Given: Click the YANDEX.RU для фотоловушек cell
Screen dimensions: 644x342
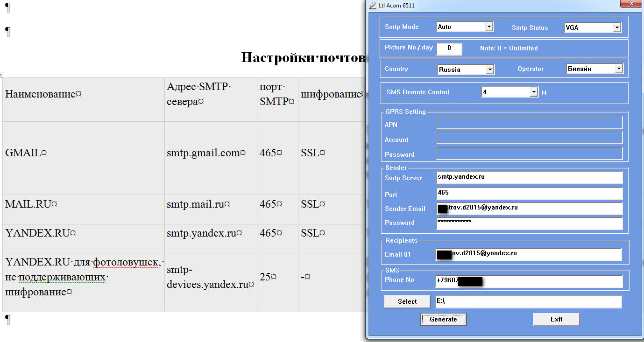Looking at the screenshot, I should [84, 282].
